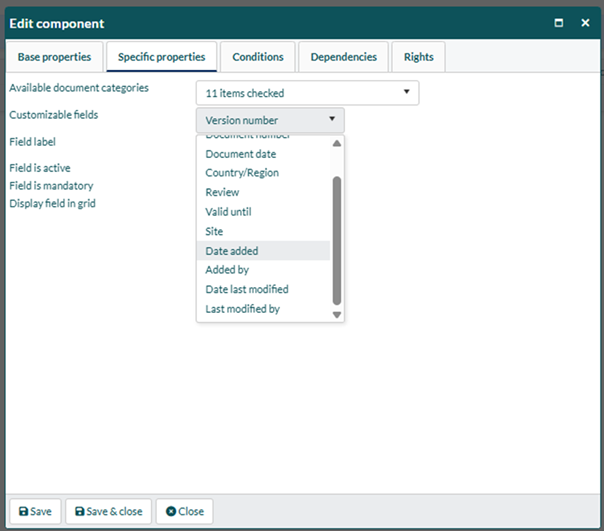Go to the Dependencies tab
The image size is (604, 531).
[x=344, y=57]
